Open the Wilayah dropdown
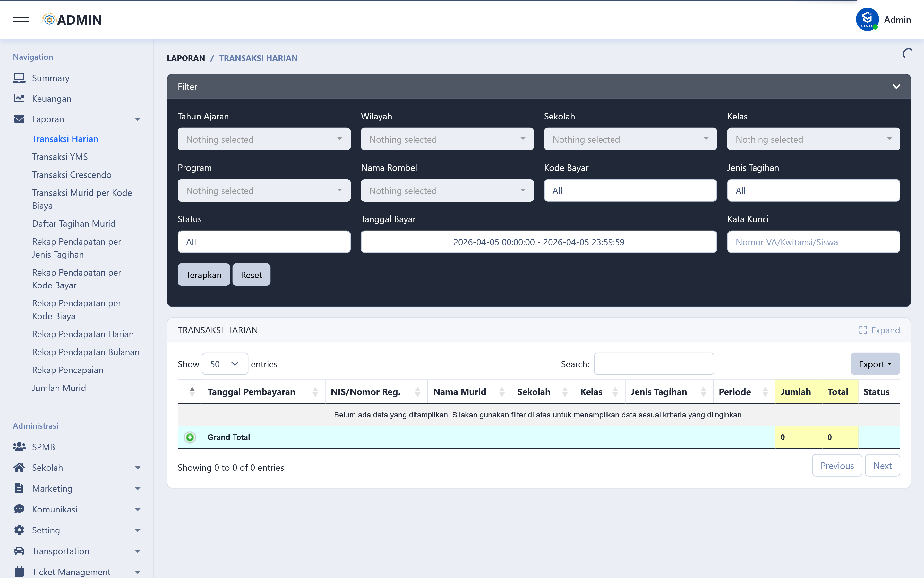 447,139
